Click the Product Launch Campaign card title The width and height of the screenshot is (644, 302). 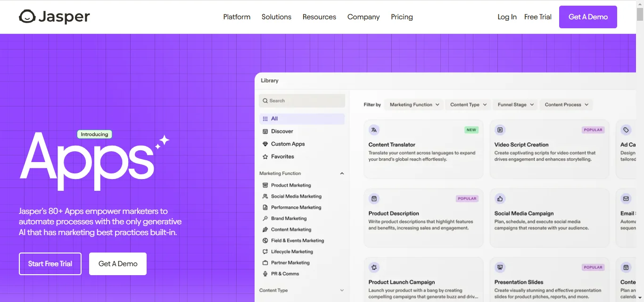402,282
